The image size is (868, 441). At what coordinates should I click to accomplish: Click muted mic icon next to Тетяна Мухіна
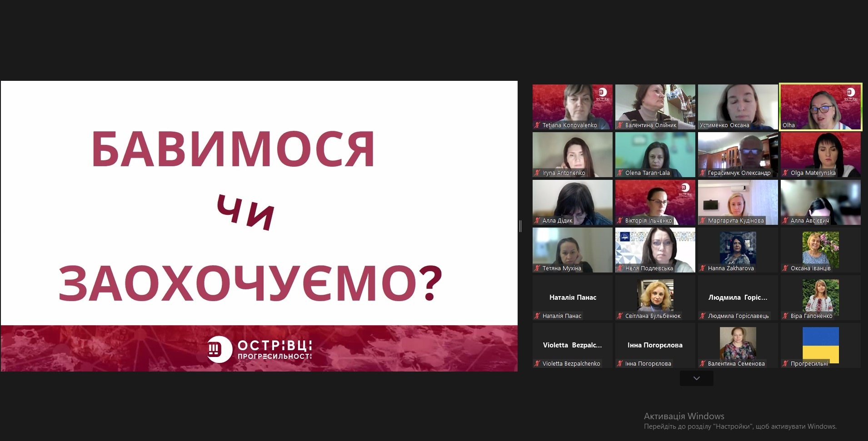(x=537, y=268)
